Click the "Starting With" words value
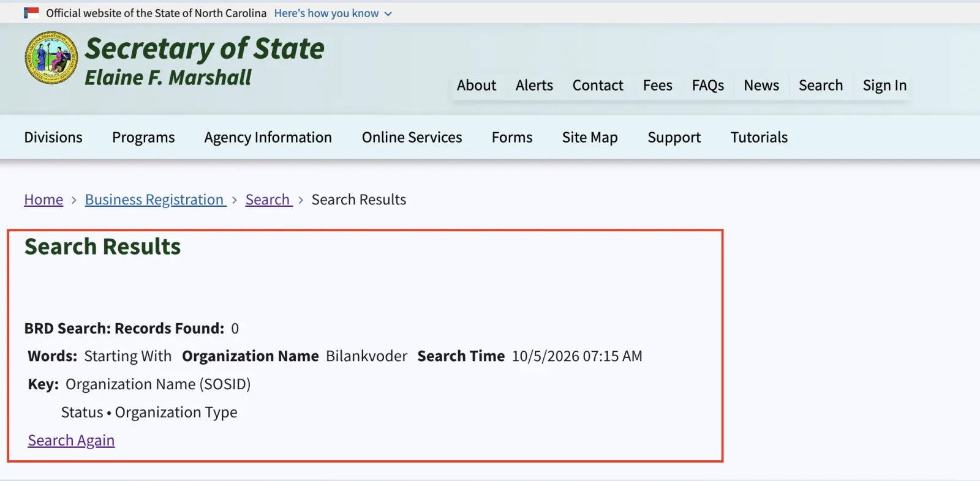Image resolution: width=980 pixels, height=481 pixels. (x=128, y=356)
